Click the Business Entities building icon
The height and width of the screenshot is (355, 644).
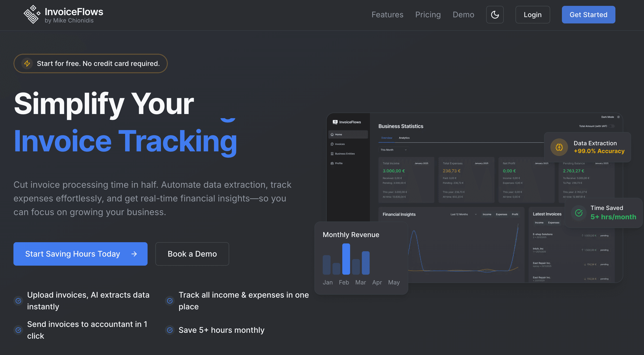coord(332,154)
